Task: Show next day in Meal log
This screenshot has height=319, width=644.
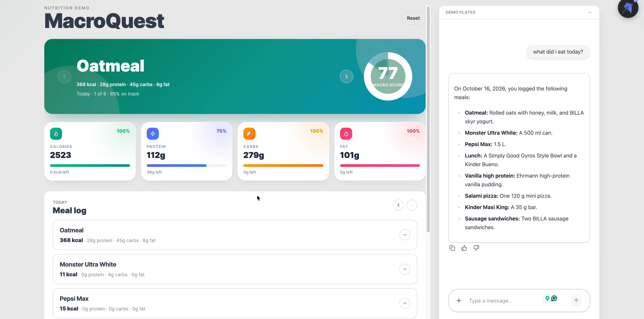Action: pyautogui.click(x=412, y=205)
